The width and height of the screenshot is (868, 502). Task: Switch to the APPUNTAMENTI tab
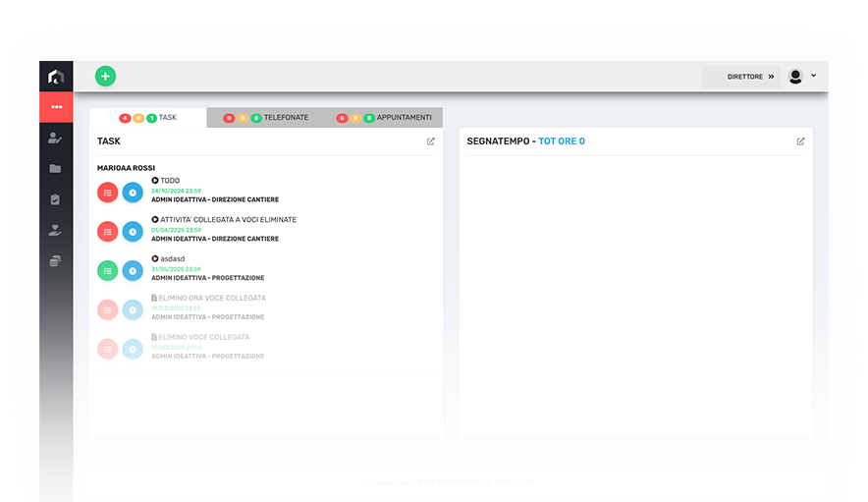click(x=384, y=118)
